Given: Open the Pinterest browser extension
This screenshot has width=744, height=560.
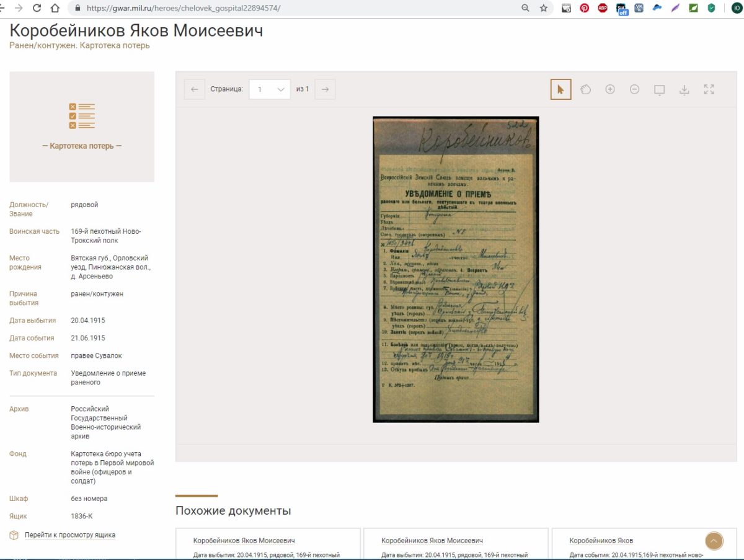Looking at the screenshot, I should (584, 8).
